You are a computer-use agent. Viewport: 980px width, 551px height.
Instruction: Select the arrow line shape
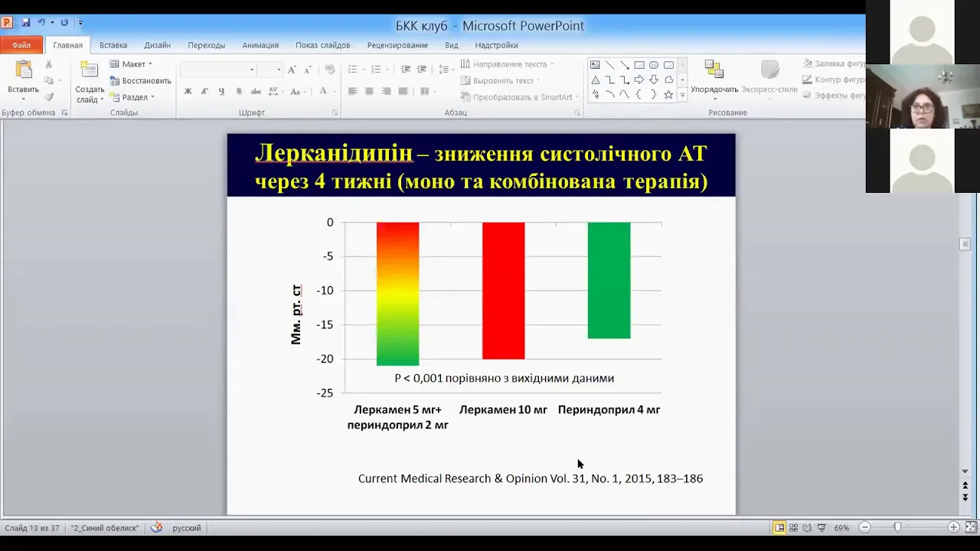[x=625, y=65]
